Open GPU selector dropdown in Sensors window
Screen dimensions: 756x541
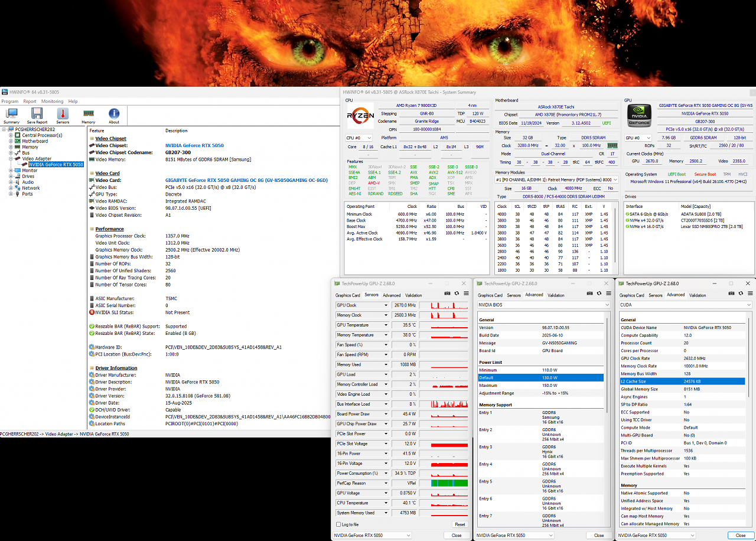point(372,535)
